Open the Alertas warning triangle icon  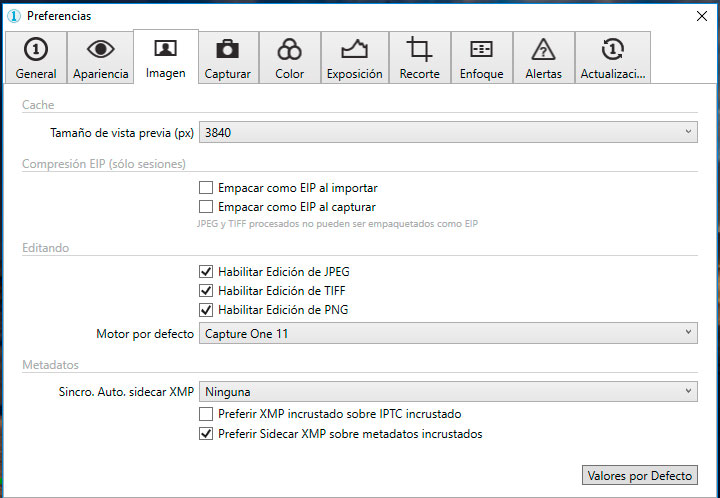(x=543, y=50)
